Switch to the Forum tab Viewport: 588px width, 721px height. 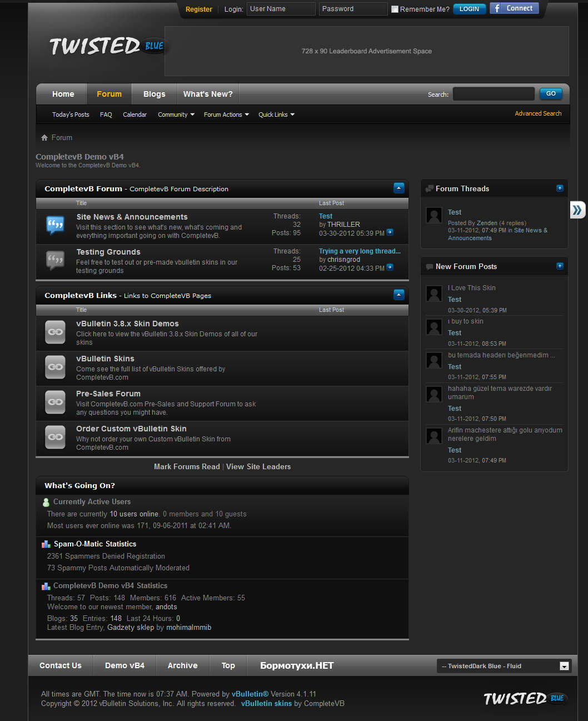tap(109, 94)
